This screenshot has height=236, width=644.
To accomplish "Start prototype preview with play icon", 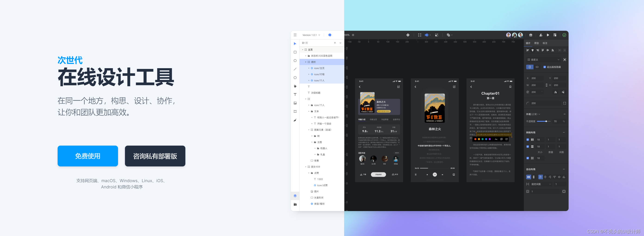I will pyautogui.click(x=548, y=35).
